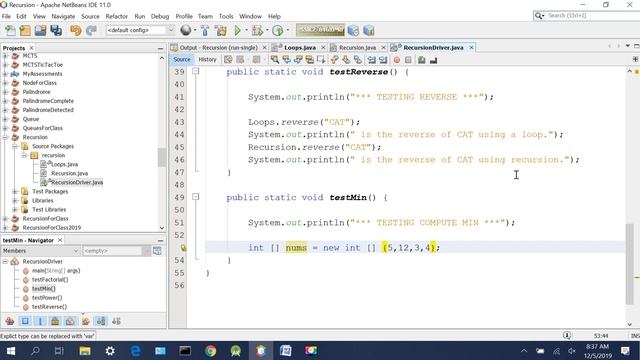Screen dimensions: 640x360
Task: Open the Navigate menu
Action: coord(63,16)
